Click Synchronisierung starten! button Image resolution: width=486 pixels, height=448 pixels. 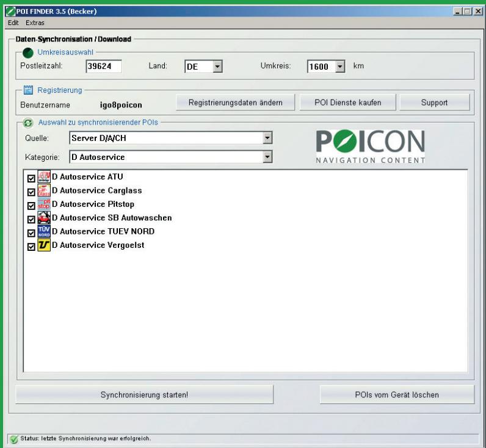pos(145,395)
